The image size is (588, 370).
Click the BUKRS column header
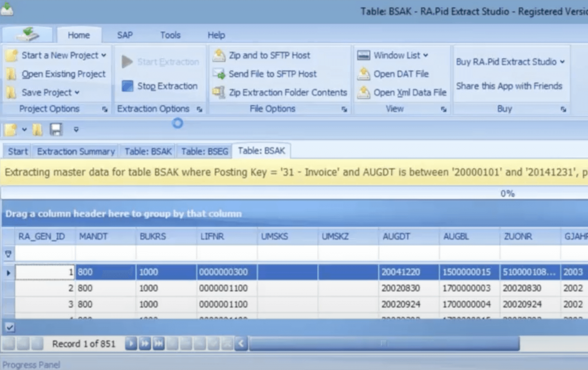(166, 236)
